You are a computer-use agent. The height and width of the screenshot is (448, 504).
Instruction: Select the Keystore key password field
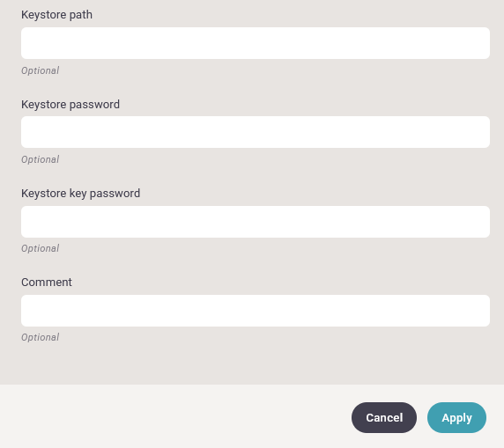(256, 222)
